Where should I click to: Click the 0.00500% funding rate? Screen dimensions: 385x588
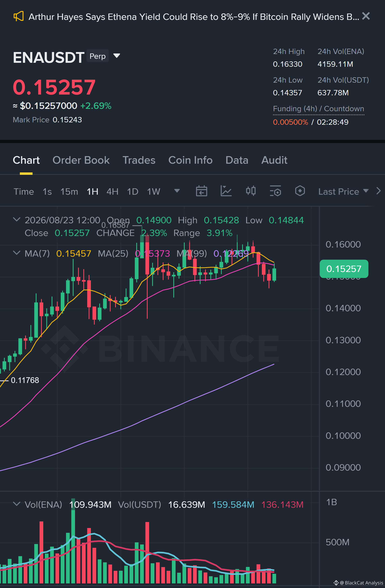pos(291,122)
